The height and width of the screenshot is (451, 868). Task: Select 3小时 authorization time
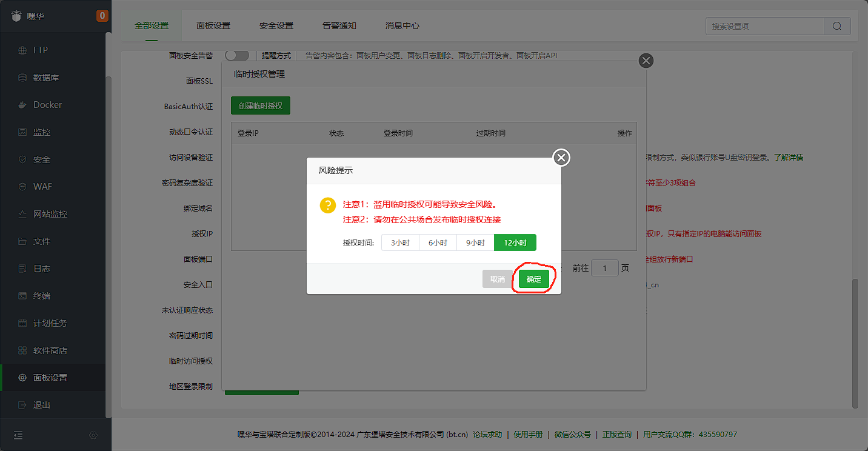click(400, 242)
